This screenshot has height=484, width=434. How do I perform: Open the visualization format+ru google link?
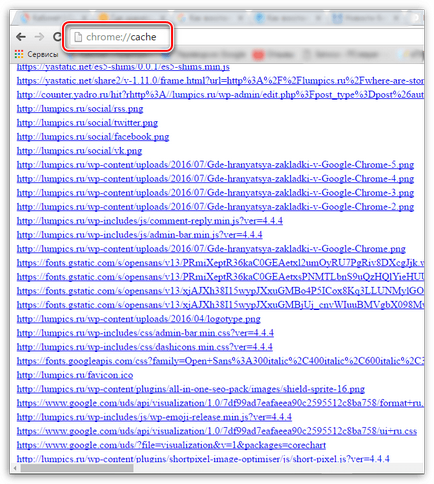tap(220, 403)
